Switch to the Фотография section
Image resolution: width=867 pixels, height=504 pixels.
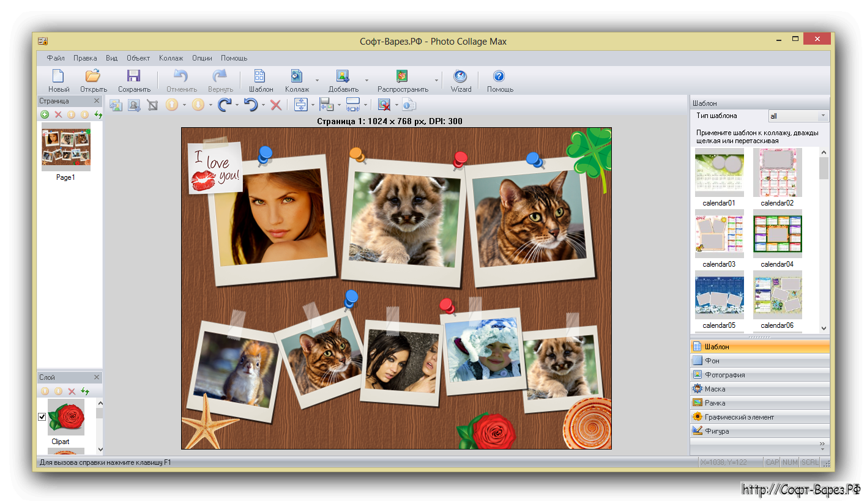pos(759,374)
